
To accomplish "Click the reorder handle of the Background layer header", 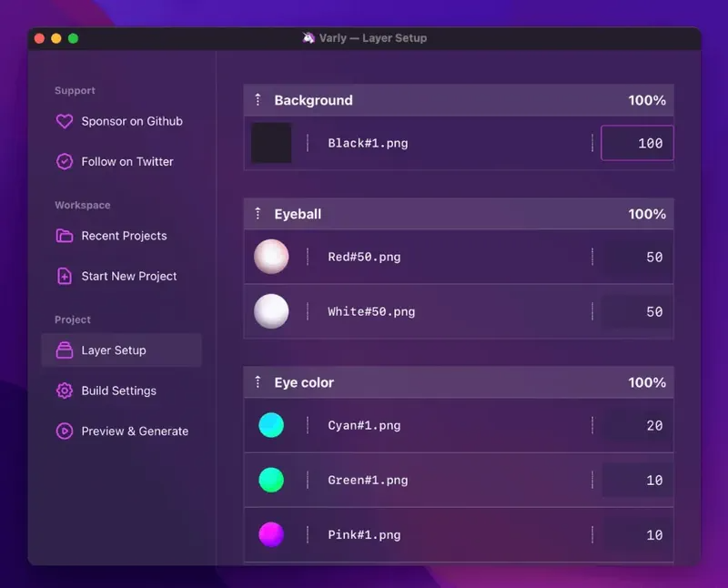I will click(x=258, y=99).
